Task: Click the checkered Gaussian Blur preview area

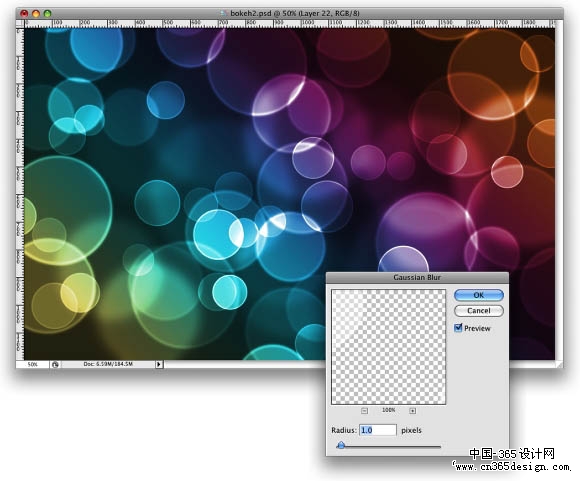Action: coord(388,347)
